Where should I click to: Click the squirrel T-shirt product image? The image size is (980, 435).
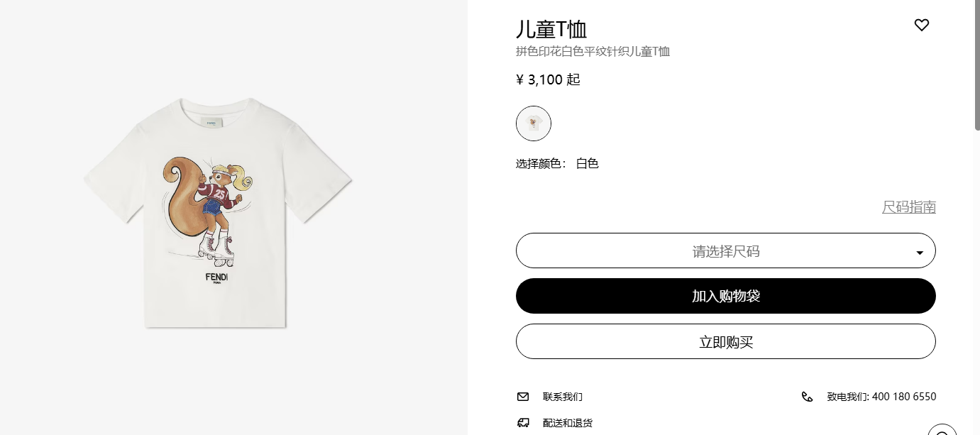[218, 213]
